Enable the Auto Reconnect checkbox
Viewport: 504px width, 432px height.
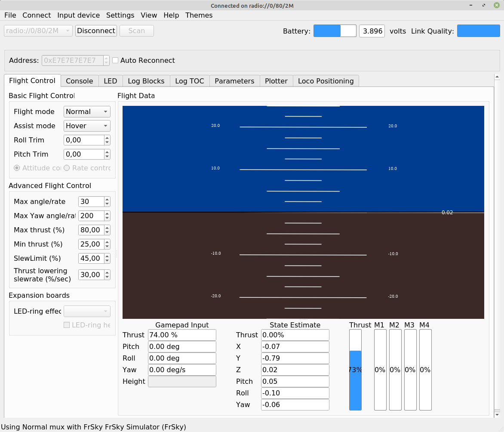point(115,61)
